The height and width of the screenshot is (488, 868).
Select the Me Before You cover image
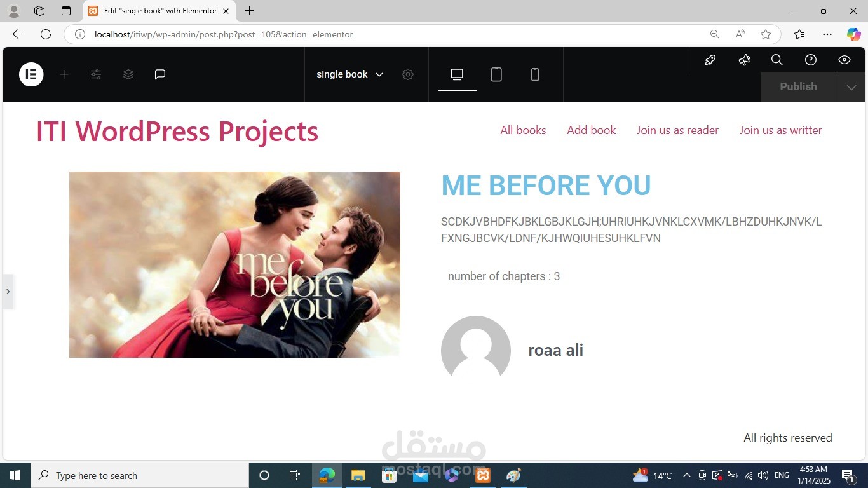point(234,264)
